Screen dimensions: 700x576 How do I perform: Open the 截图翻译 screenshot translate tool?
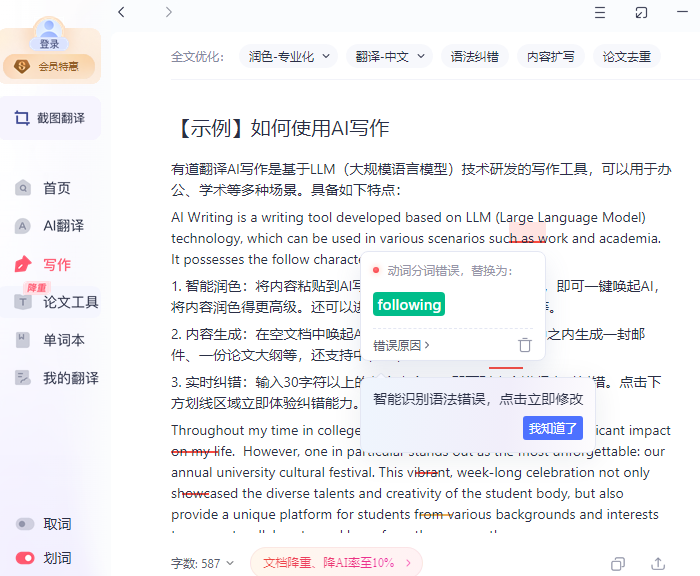coord(56,118)
